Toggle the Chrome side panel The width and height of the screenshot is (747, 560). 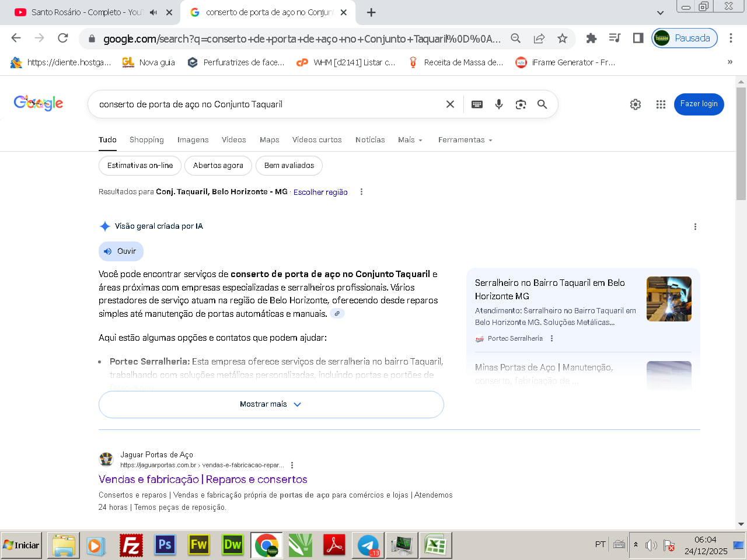[638, 38]
